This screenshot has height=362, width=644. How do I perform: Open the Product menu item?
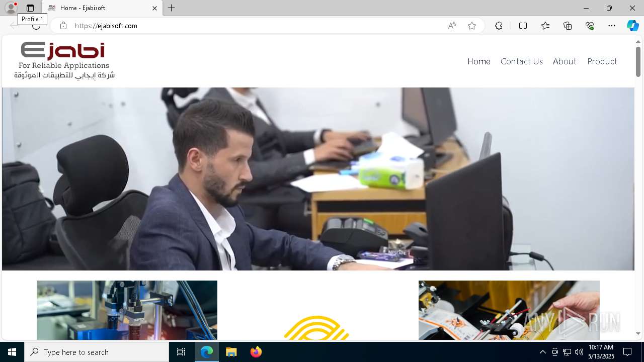[602, 61]
